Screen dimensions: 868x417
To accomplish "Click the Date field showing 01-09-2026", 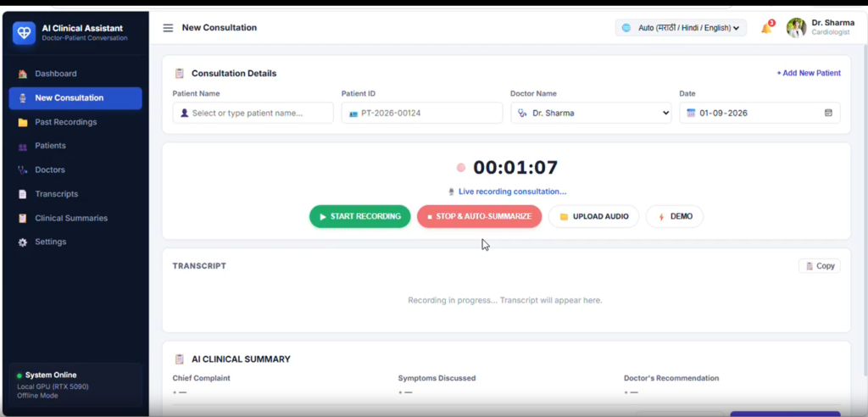I will click(759, 113).
